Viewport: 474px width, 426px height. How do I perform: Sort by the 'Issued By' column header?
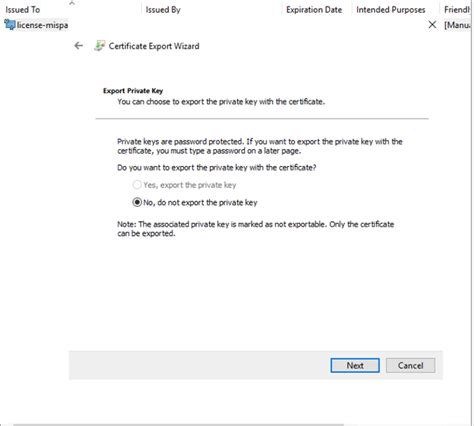163,10
